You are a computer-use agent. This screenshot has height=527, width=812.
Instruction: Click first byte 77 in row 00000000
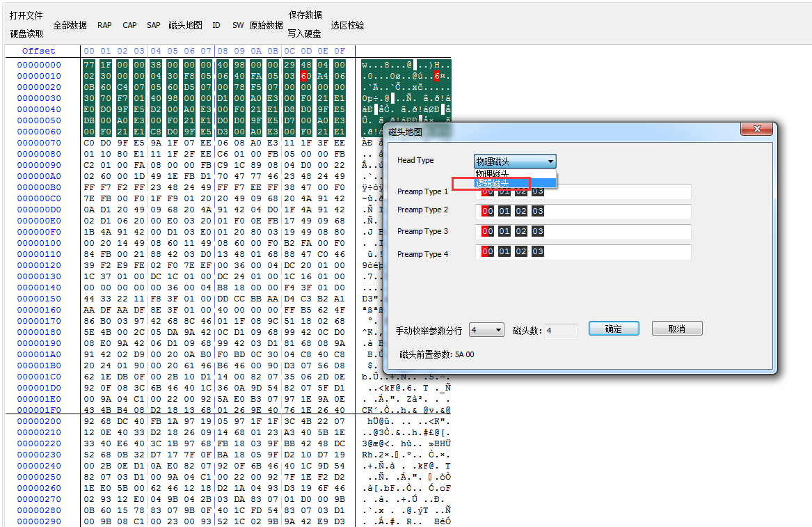pyautogui.click(x=89, y=65)
